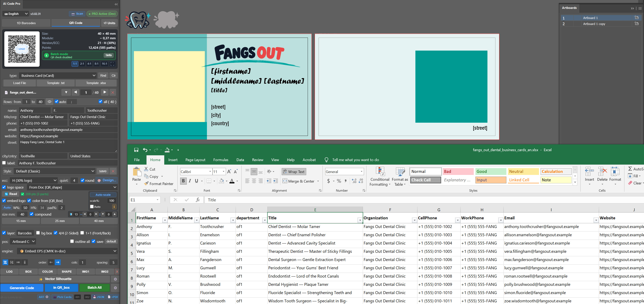The width and height of the screenshot is (644, 304).
Task: Click the gear icon next to Vector Silhouette
Action: pos(115,279)
